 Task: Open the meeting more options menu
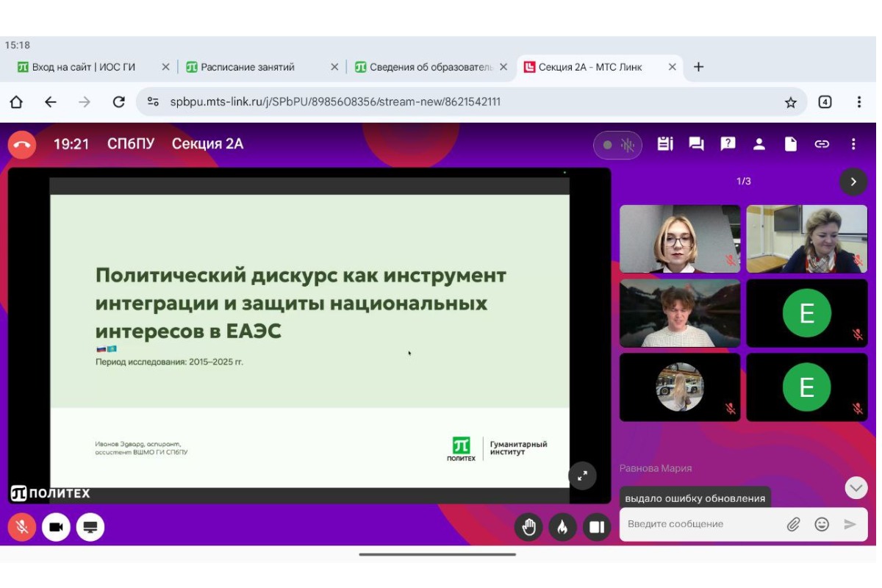(853, 144)
